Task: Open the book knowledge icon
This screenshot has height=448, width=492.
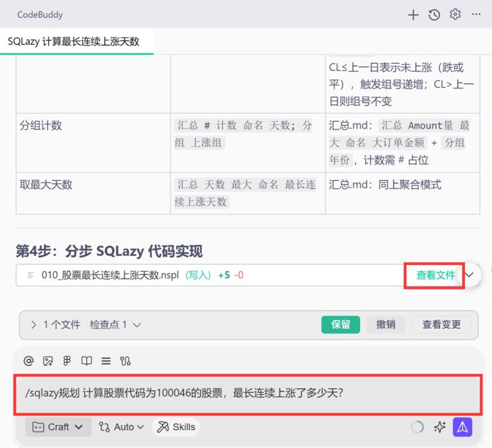Action: (86, 361)
